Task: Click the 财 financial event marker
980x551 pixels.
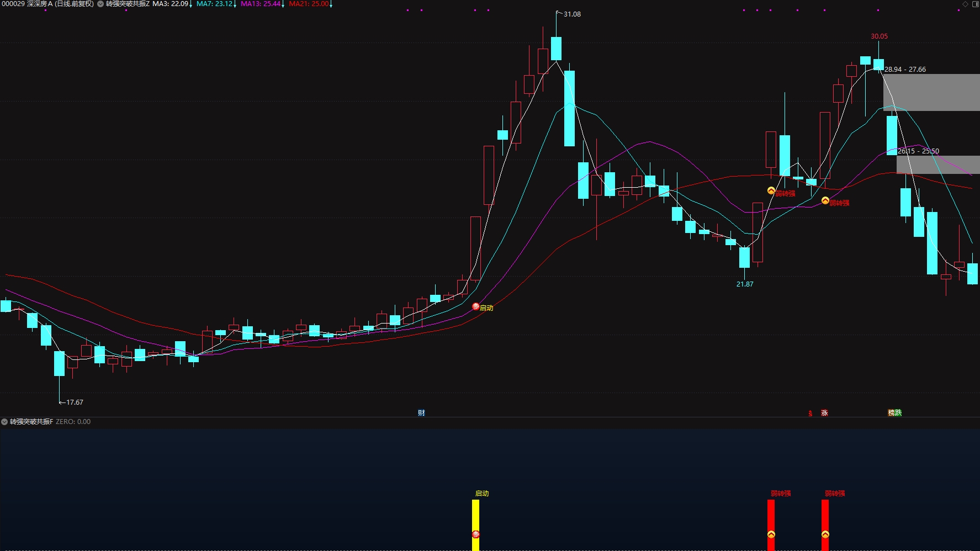Action: [x=421, y=413]
